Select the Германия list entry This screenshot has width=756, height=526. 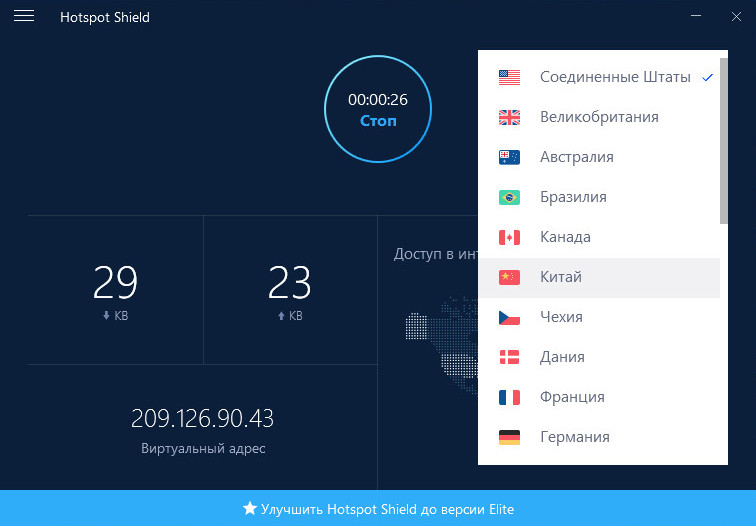pyautogui.click(x=574, y=437)
